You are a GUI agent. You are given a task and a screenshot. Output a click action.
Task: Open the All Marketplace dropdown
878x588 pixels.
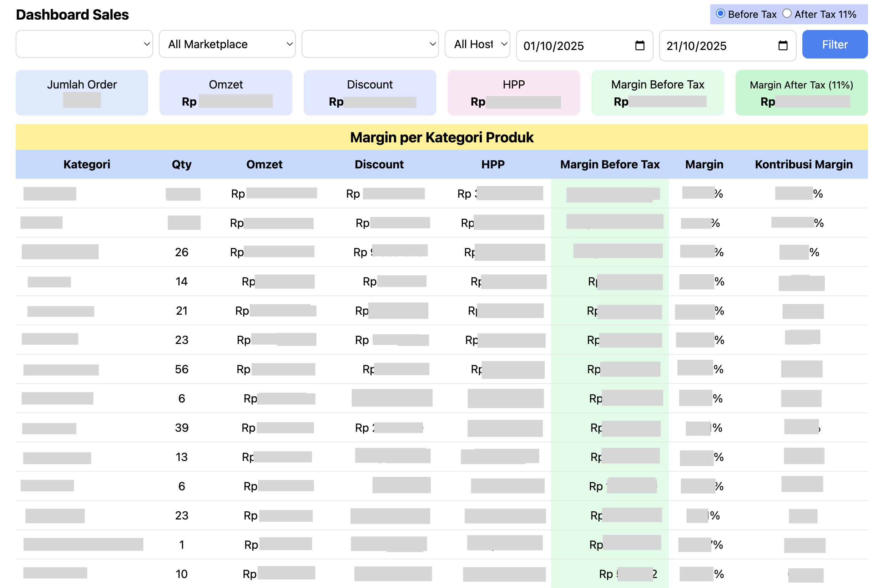(x=227, y=44)
